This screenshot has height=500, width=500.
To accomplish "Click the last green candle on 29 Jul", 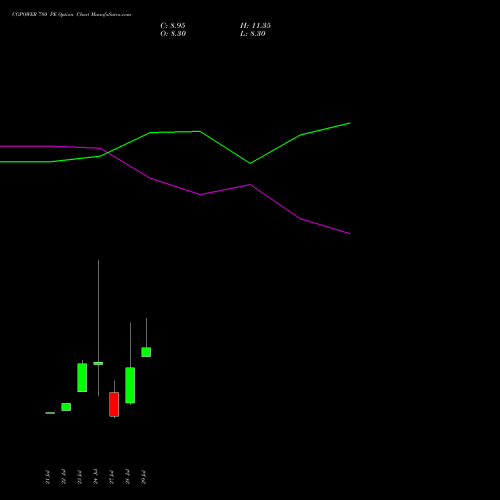I will click(146, 352).
